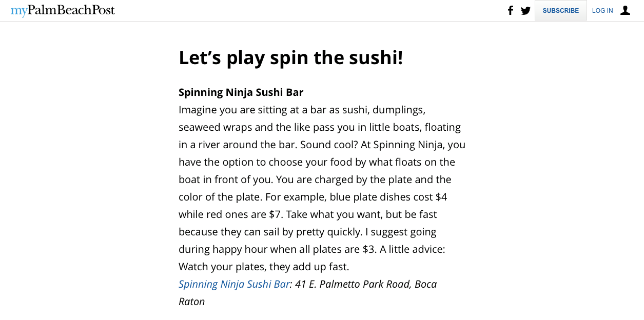
Task: Go home via the myPalmBeachPost logo
Action: 63,10
